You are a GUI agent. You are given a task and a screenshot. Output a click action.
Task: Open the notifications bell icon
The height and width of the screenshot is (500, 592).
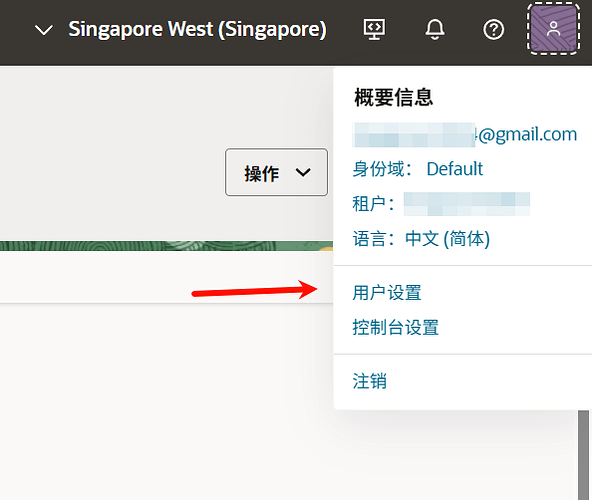click(435, 29)
